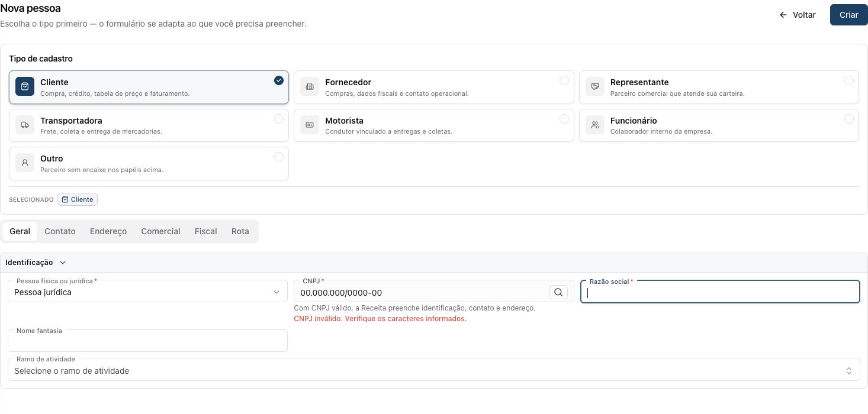Switch to the Contato tab

tap(60, 231)
